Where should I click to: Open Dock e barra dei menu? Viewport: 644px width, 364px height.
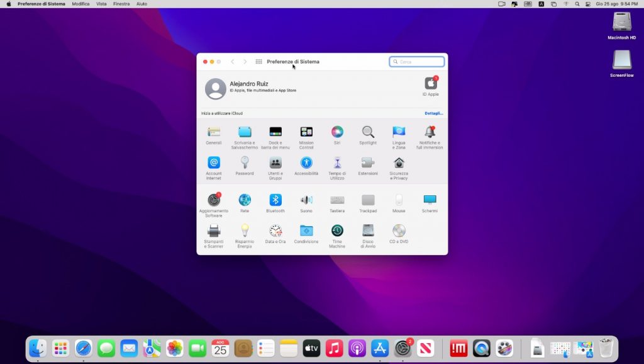tap(275, 132)
